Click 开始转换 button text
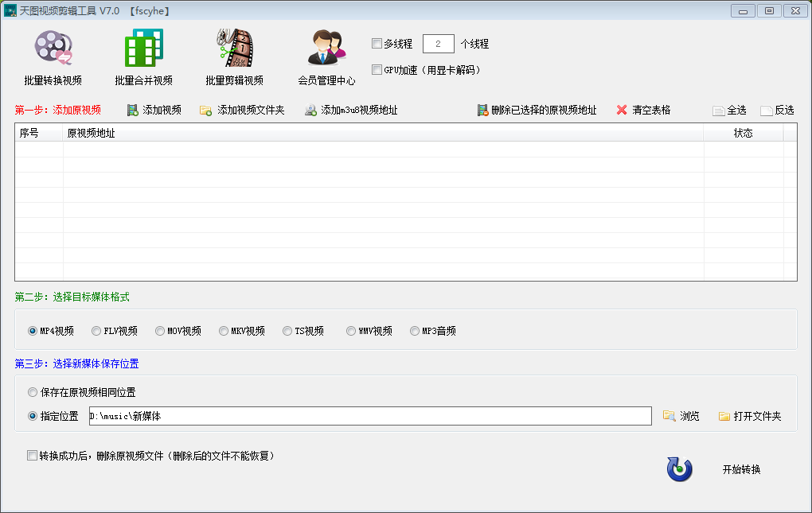The width and height of the screenshot is (812, 513). click(742, 469)
